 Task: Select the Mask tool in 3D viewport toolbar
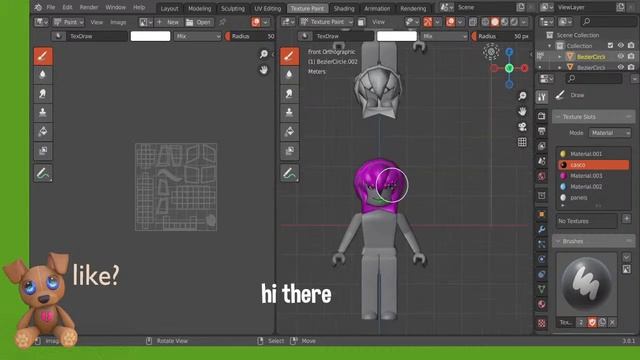(x=289, y=150)
